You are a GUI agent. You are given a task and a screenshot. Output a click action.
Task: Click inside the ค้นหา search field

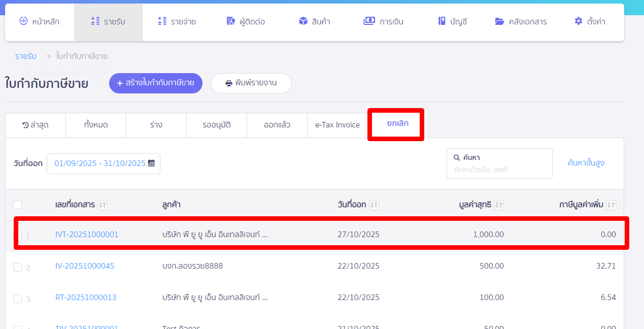click(x=499, y=163)
